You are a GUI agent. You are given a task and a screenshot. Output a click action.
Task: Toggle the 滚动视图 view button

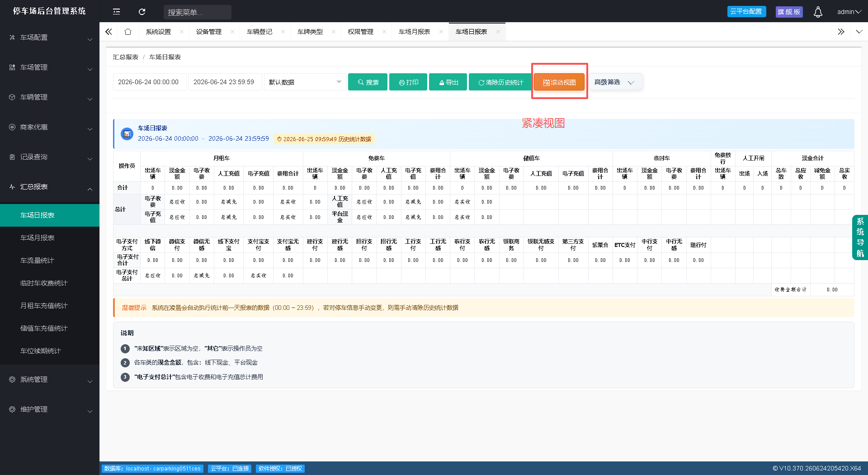coord(559,82)
